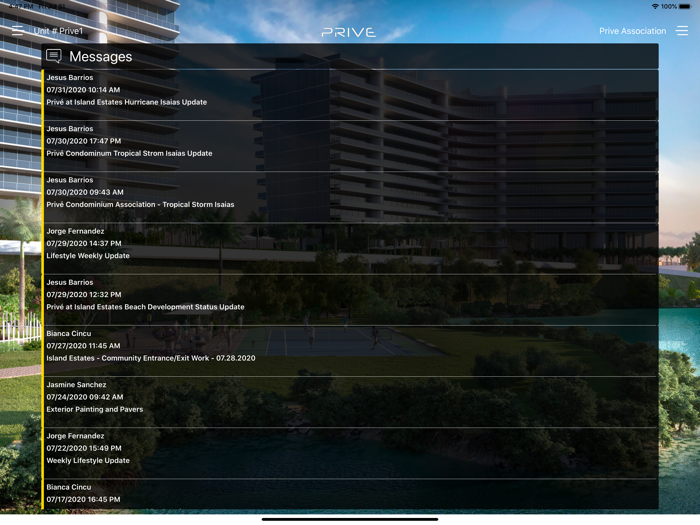Tap the Messages chat bubble icon
This screenshot has height=525, width=700.
[x=54, y=56]
